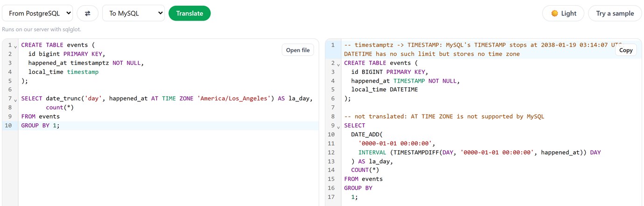Click input line "happened_at timestamptz NOT NULL,"
644x206 pixels.
pyautogui.click(x=86, y=63)
